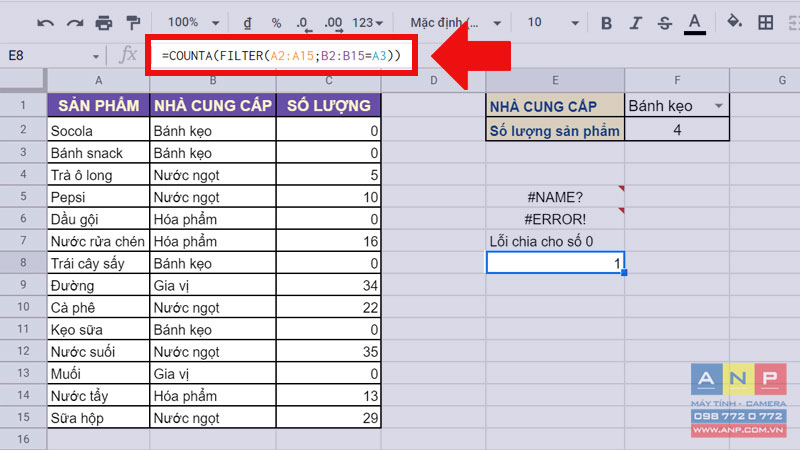The width and height of the screenshot is (800, 450).
Task: Select column G header
Action: click(765, 80)
